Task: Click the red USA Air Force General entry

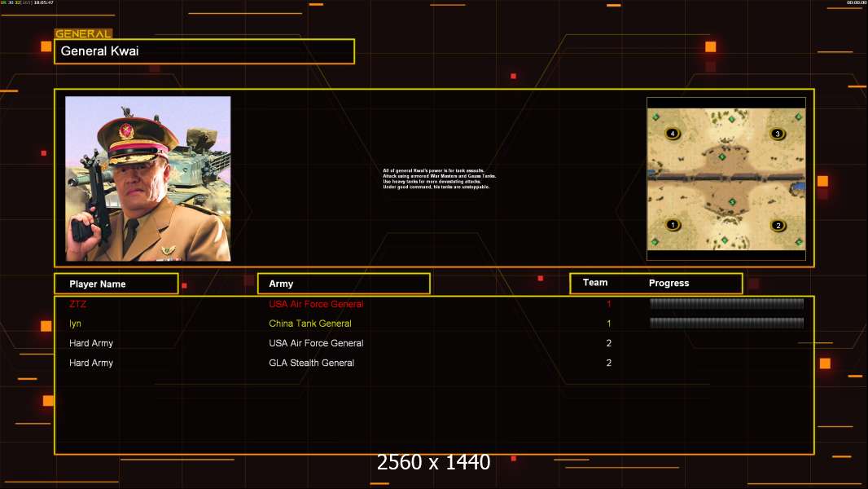Action: click(316, 304)
